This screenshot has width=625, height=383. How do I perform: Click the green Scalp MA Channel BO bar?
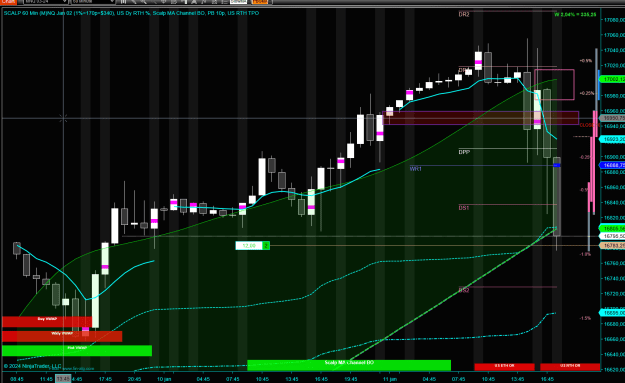coord(349,365)
